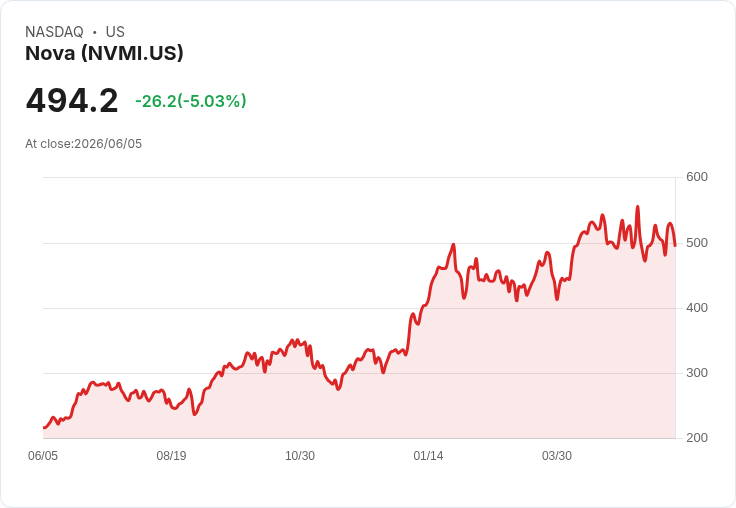The image size is (736, 508).
Task: Click the Nova (NVMI.US) stock title
Action: [x=104, y=54]
